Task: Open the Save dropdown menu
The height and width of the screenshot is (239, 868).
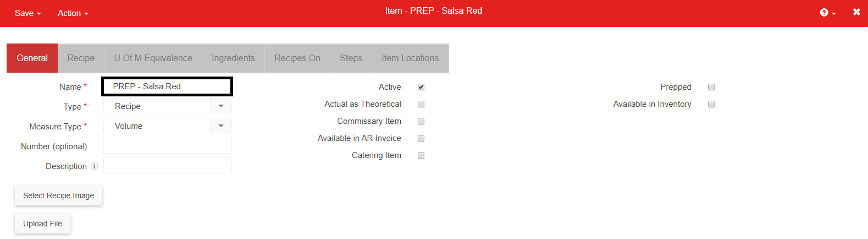Action: tap(28, 13)
